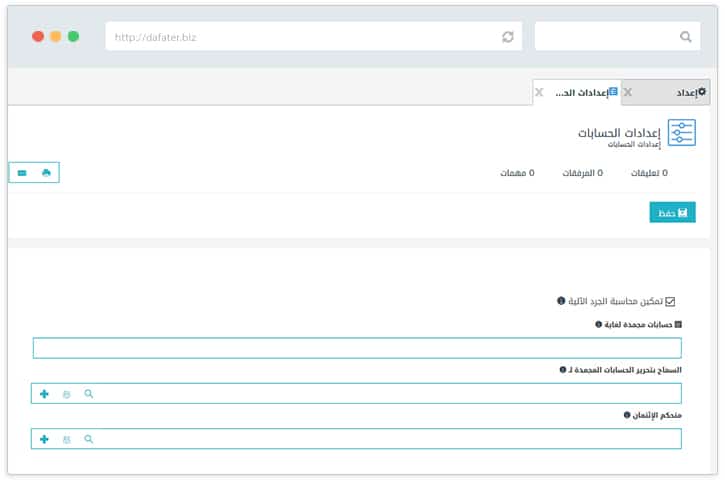Click the yellow minimize window dot

[55, 36]
